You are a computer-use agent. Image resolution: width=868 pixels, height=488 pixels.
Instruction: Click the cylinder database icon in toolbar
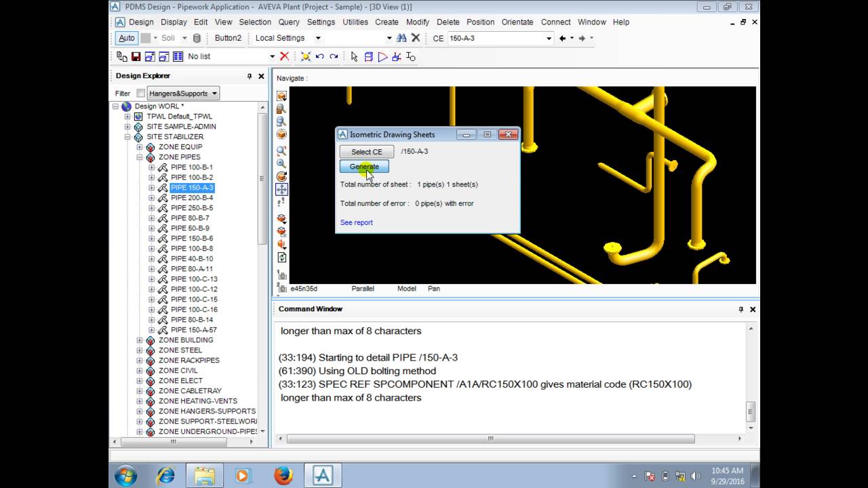tap(197, 38)
